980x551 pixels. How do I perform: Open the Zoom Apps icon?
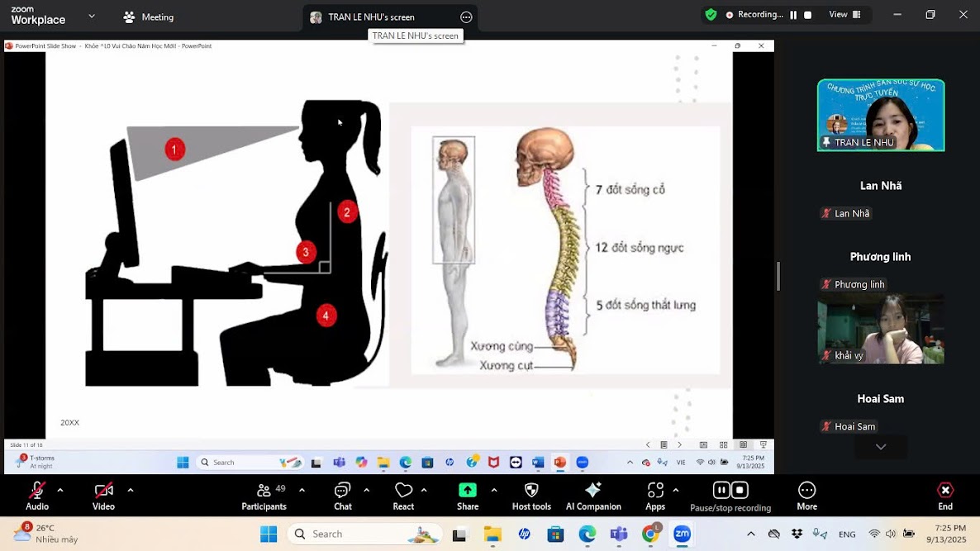pos(655,491)
